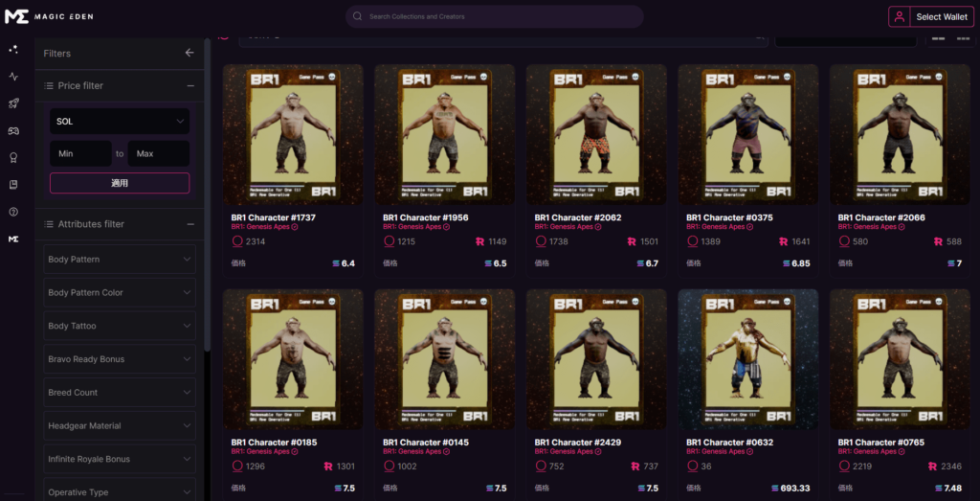Click rank value 1002 on Character #0145

(408, 466)
